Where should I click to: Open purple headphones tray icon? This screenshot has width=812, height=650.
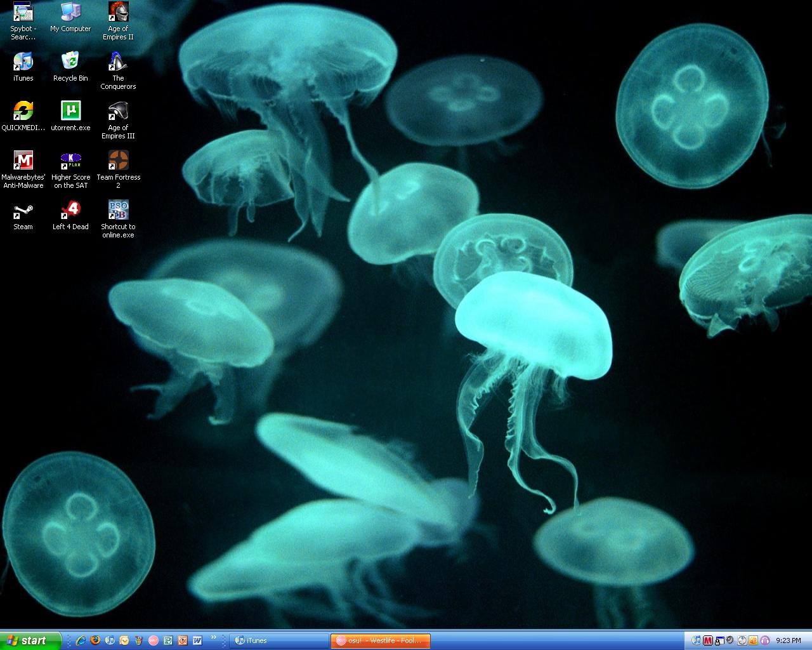click(765, 640)
